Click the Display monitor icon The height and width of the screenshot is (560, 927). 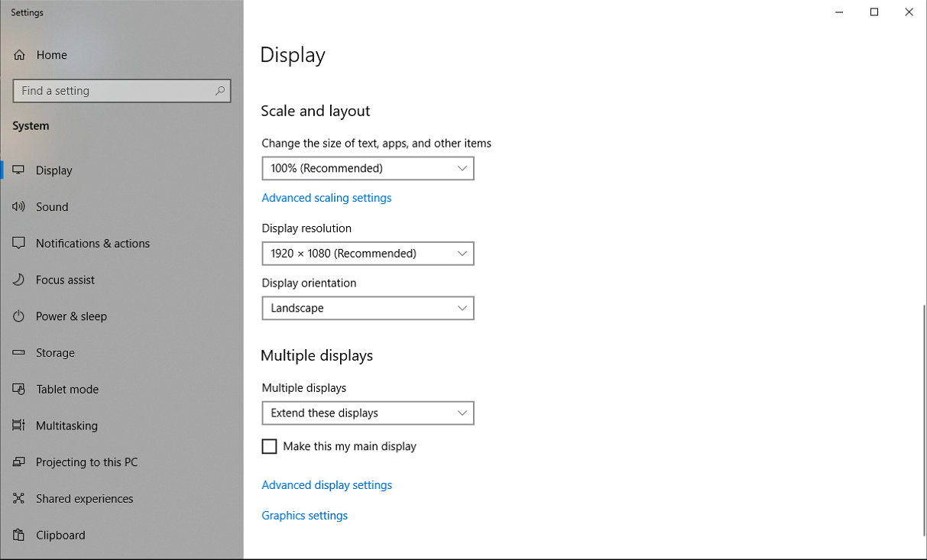point(19,170)
